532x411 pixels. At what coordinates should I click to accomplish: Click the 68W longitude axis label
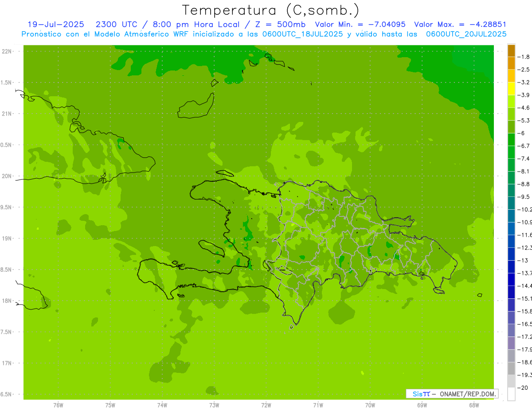(474, 405)
